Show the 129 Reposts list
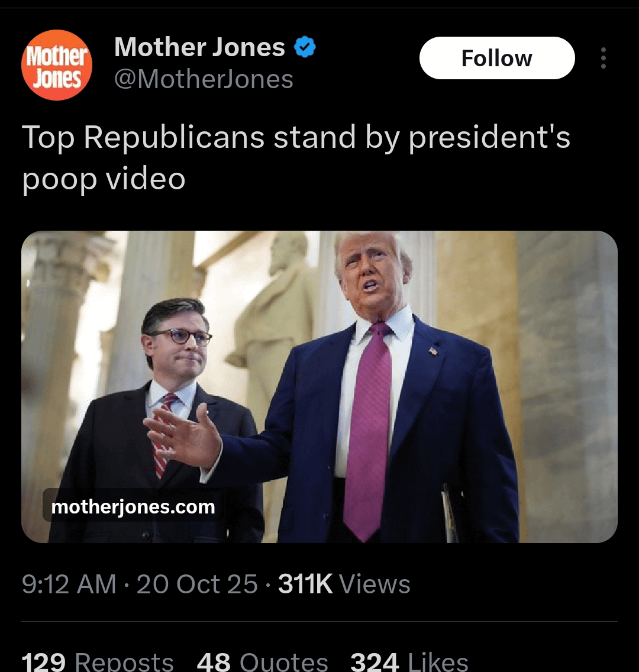Screen dimensions: 639x672 click(98, 661)
